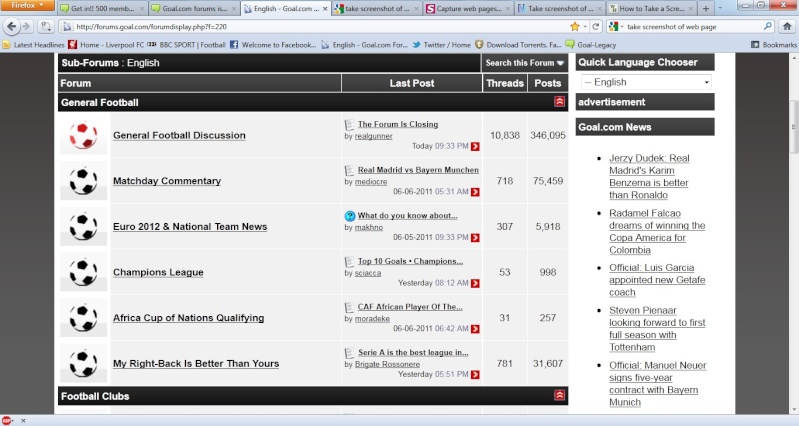Reload the page with the refresh icon
The height and width of the screenshot is (426, 799).
(596, 26)
